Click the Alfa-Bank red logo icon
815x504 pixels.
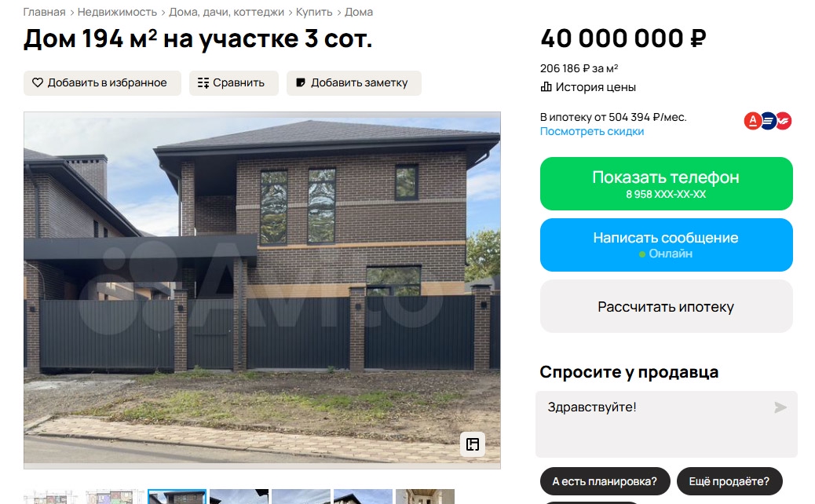753,121
